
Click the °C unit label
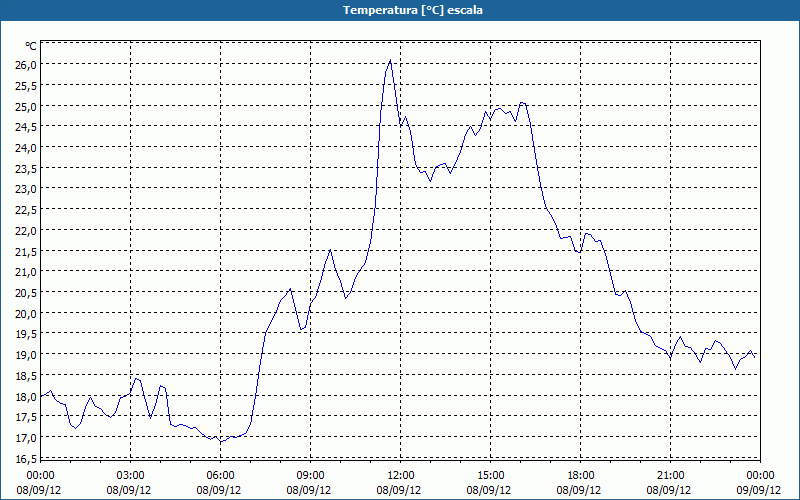[31, 46]
